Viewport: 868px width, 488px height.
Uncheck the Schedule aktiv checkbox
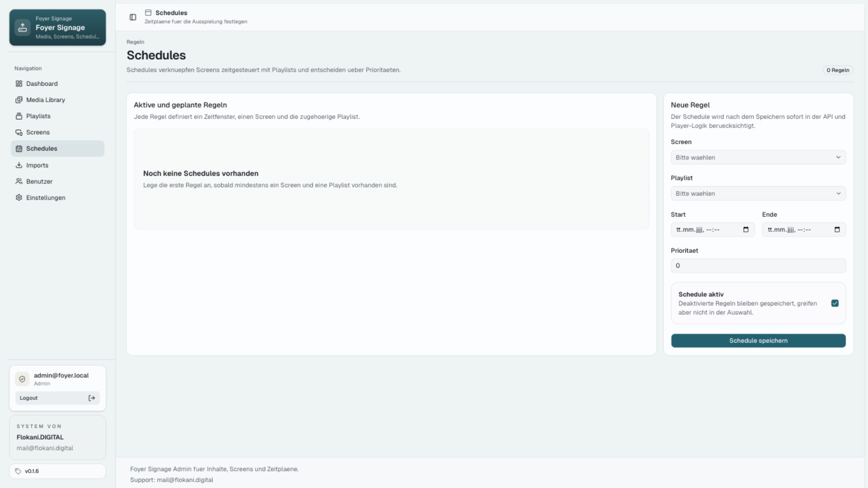(835, 303)
